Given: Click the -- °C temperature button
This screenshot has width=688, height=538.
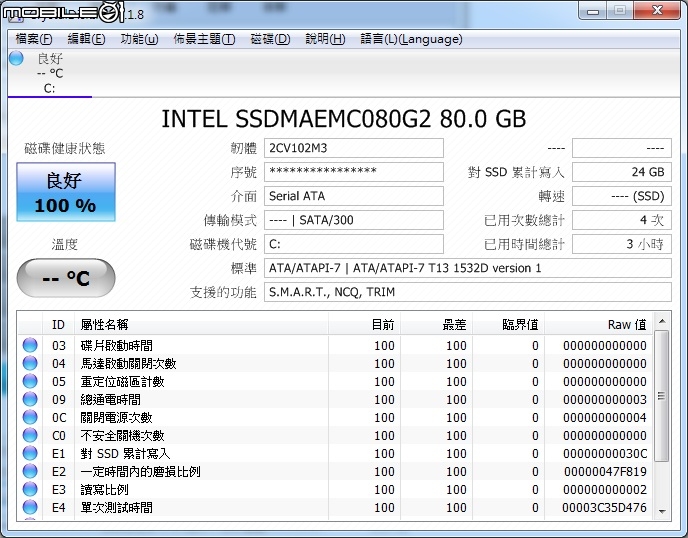Looking at the screenshot, I should pyautogui.click(x=66, y=278).
